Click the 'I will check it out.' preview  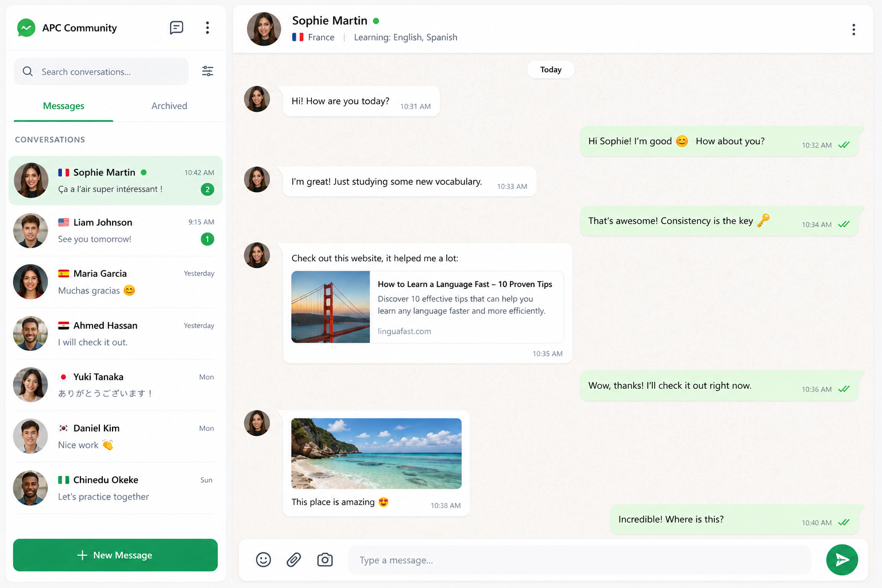point(93,342)
